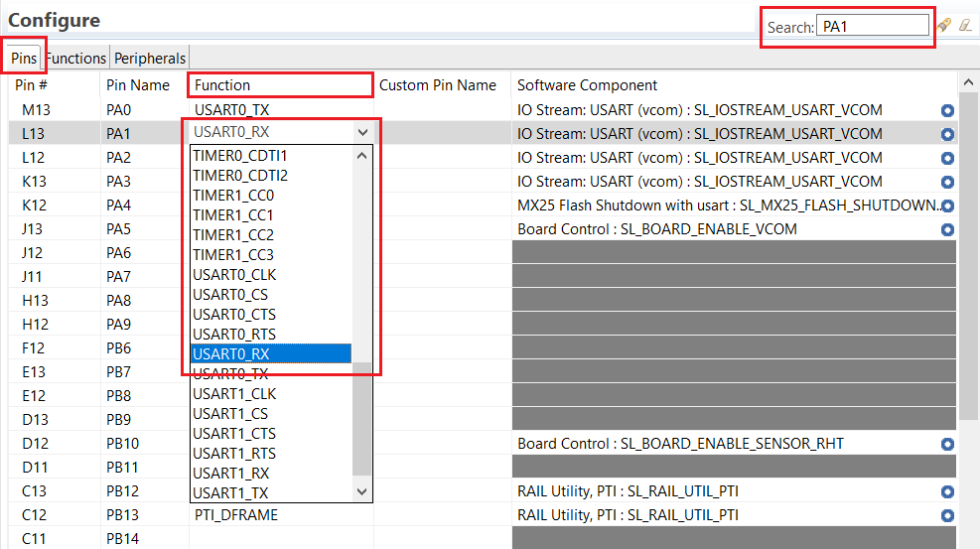
Task: Click the table scroll-up arrow
Action: [x=968, y=82]
